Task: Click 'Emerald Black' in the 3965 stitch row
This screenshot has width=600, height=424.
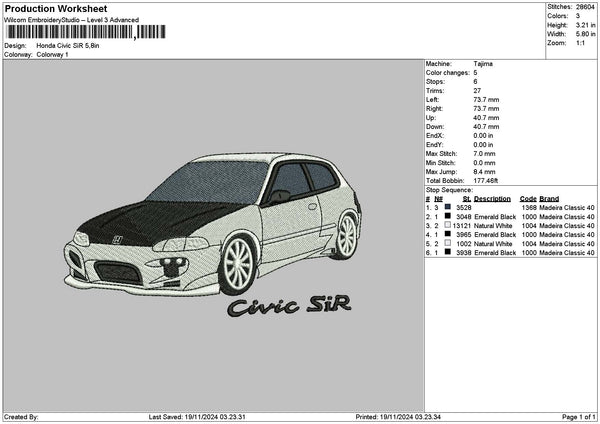Action: point(495,235)
